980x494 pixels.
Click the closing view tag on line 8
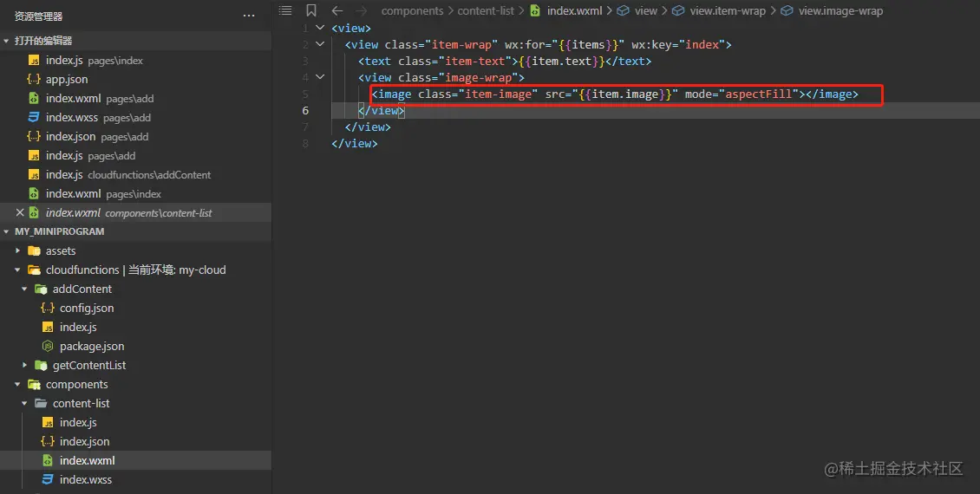click(x=355, y=144)
